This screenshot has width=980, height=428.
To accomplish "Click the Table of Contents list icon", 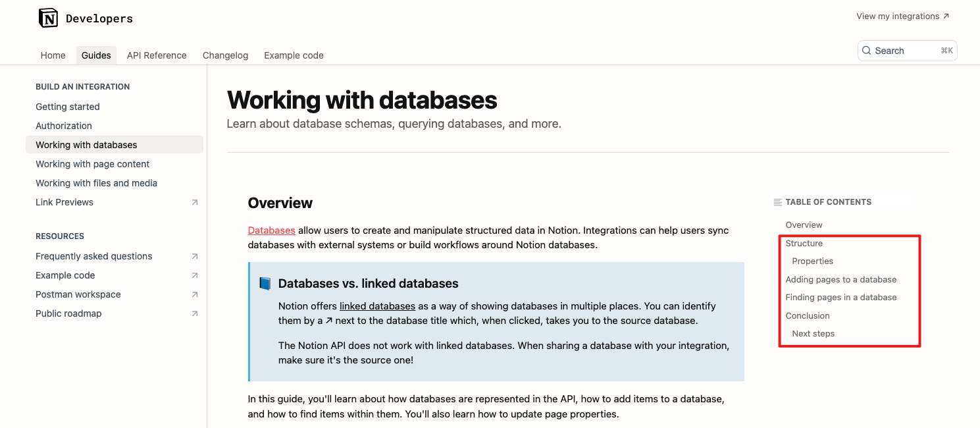I will coord(778,202).
